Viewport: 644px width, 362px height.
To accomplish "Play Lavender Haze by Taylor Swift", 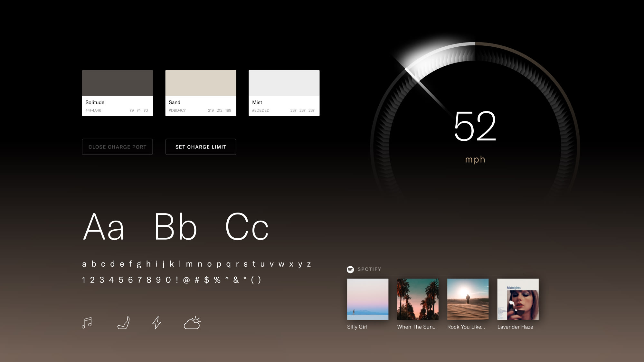I will tap(518, 299).
